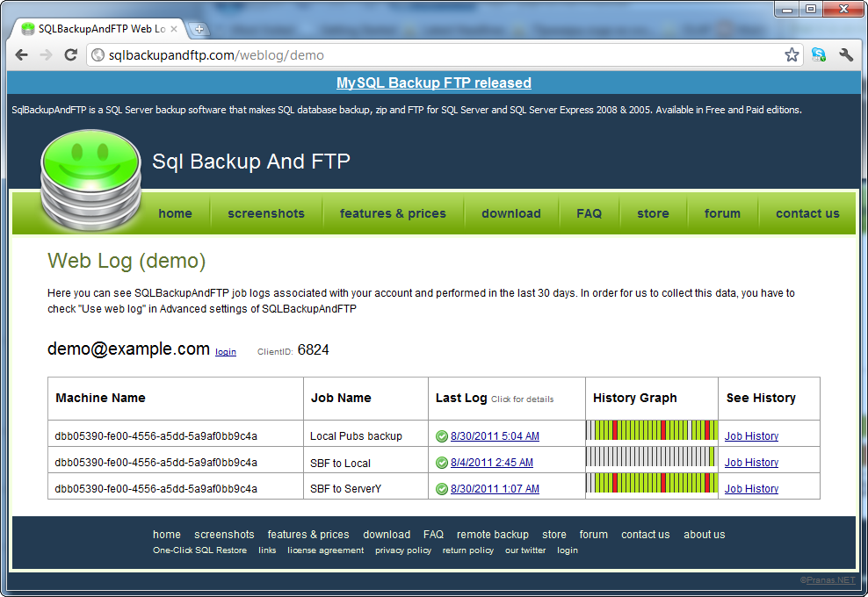Open the wrench settings menu
Image resolution: width=868 pixels, height=597 pixels.
click(x=846, y=54)
